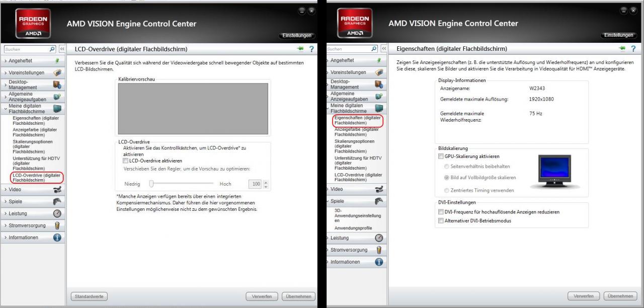644x308 pixels.
Task: Click Stromversorgung battery icon in left window
Action: pyautogui.click(x=57, y=225)
